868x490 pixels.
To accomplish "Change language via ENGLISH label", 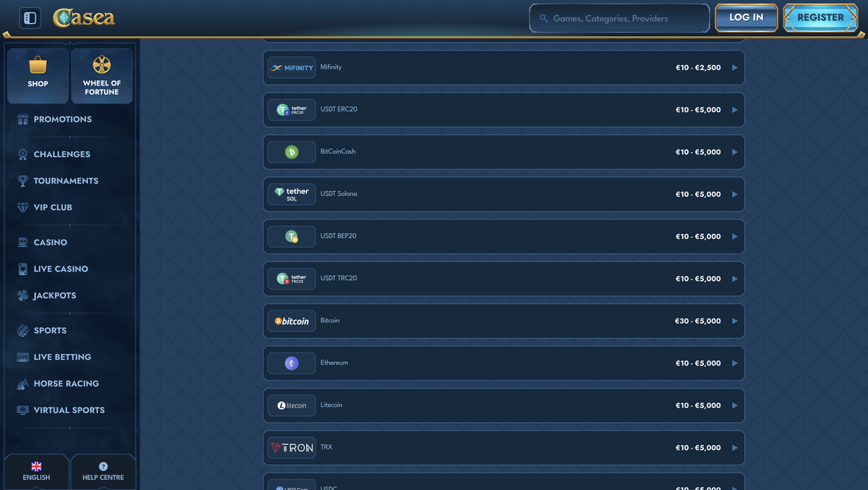I will [x=36, y=478].
